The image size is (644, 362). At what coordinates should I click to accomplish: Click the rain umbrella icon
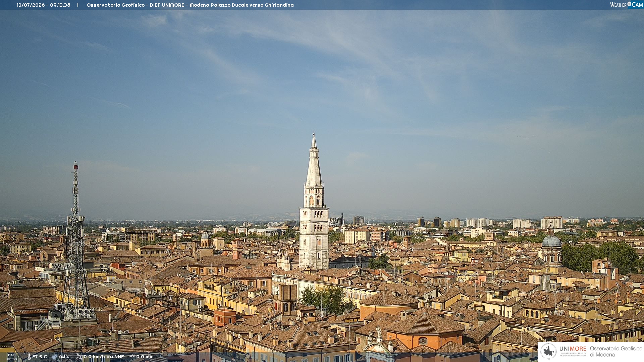[132, 357]
